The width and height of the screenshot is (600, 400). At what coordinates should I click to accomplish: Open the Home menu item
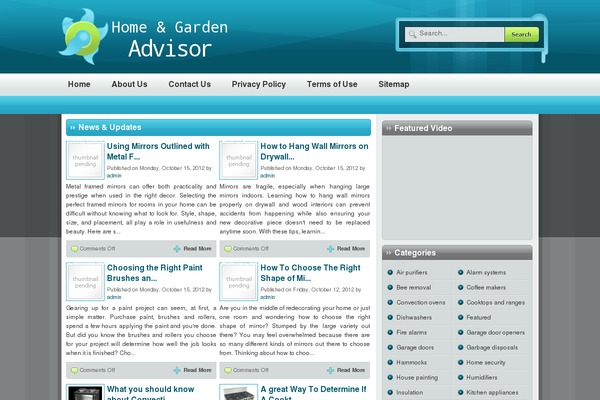click(x=79, y=84)
